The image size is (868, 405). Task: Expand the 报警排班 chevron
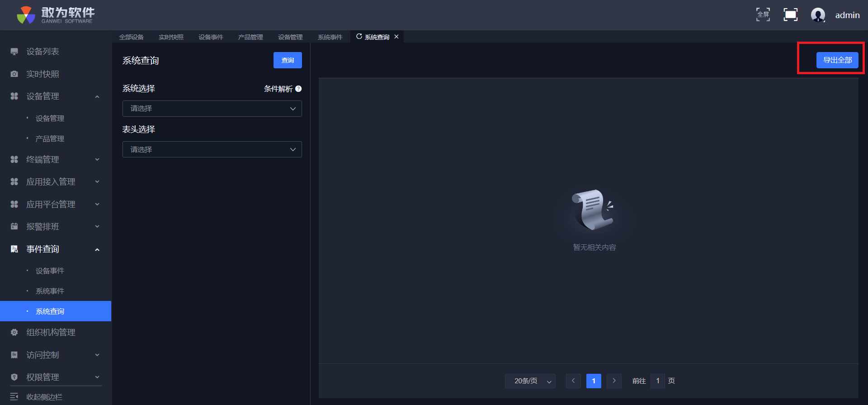point(97,226)
